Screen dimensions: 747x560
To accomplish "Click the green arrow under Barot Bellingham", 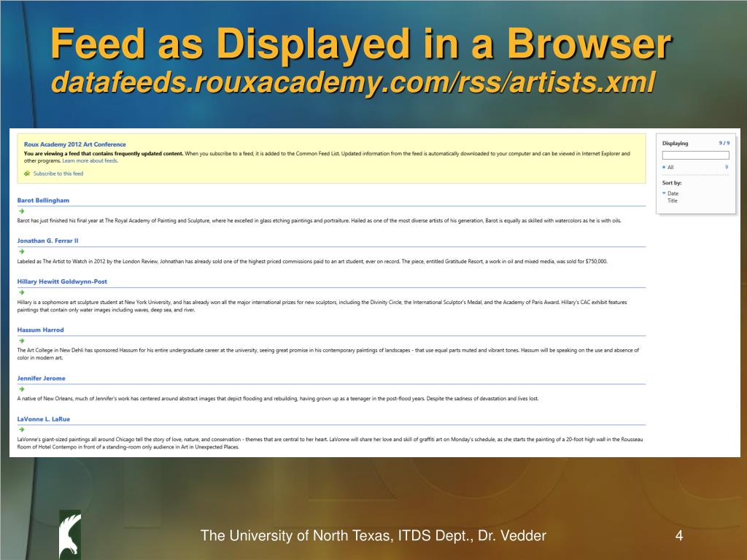I will (x=21, y=211).
